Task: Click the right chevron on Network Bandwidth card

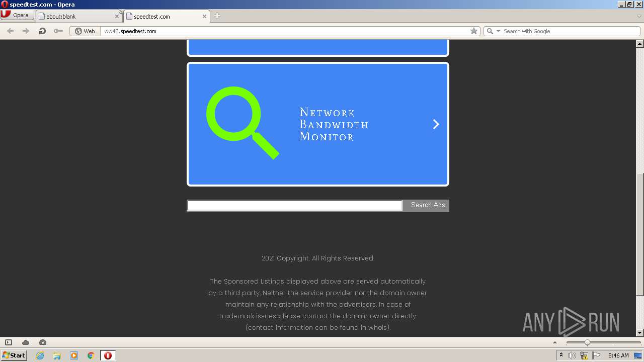Action: click(x=436, y=124)
